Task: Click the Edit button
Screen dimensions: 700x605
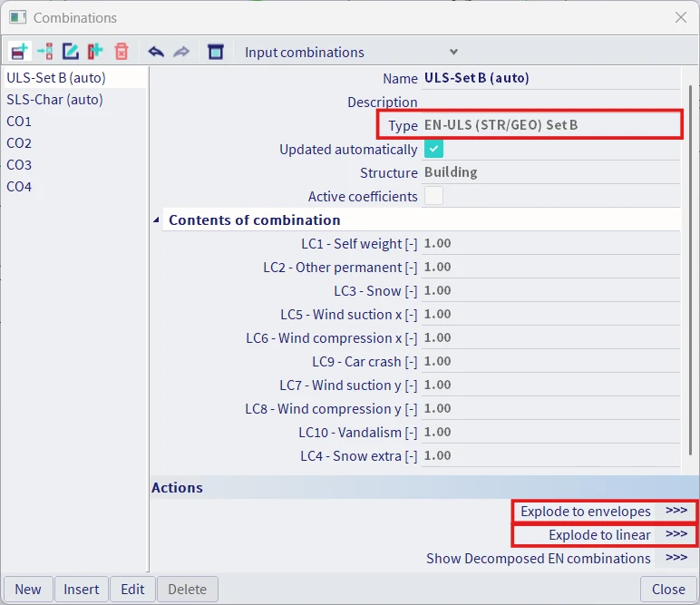Action: click(x=132, y=589)
